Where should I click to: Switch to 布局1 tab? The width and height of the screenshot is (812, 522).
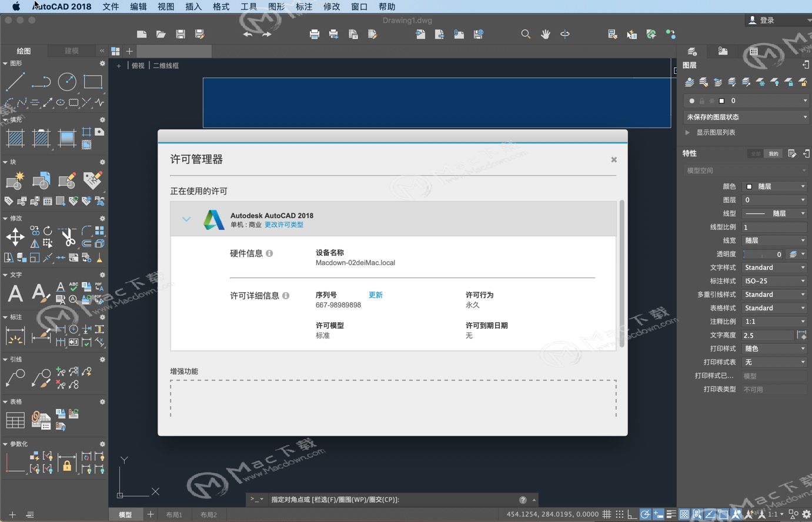(x=174, y=514)
